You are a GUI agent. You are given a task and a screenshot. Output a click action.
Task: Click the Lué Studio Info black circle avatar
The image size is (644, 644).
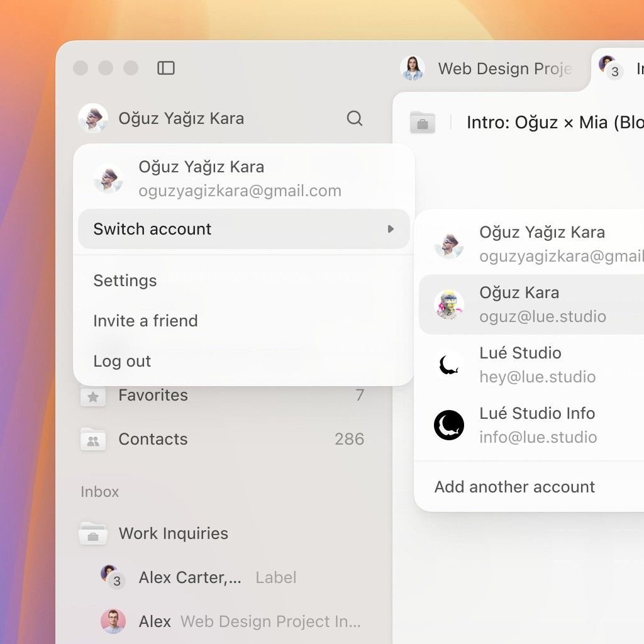tap(449, 425)
